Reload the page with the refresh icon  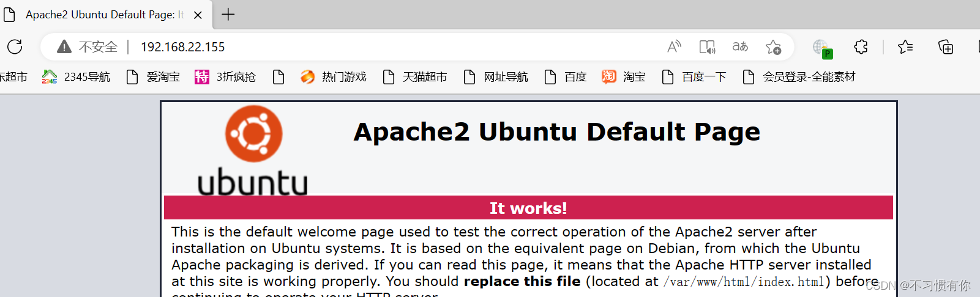point(15,46)
